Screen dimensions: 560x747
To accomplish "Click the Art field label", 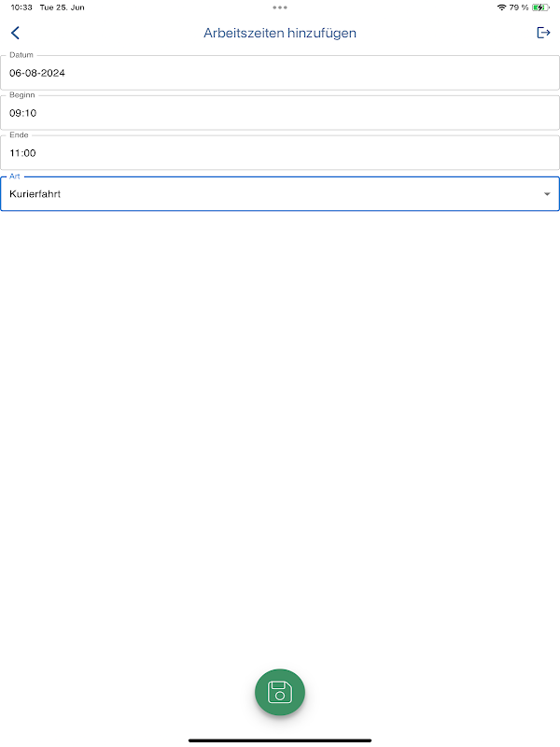I will [x=15, y=176].
